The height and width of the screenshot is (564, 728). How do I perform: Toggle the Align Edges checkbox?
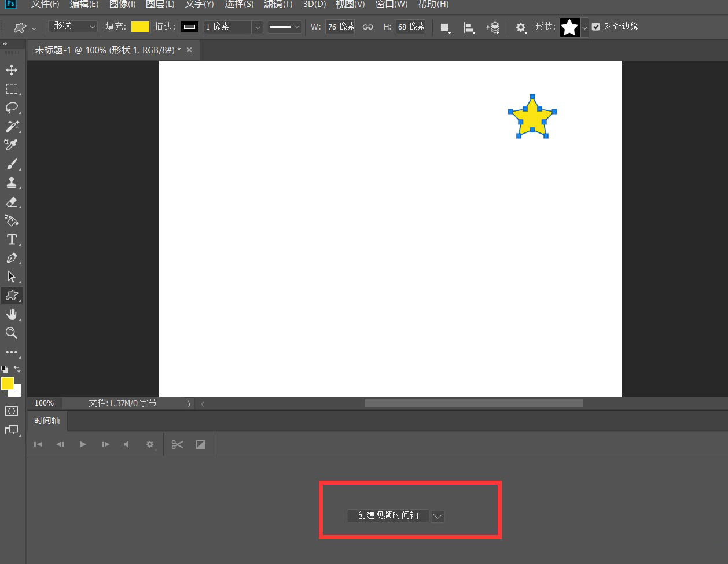[596, 27]
